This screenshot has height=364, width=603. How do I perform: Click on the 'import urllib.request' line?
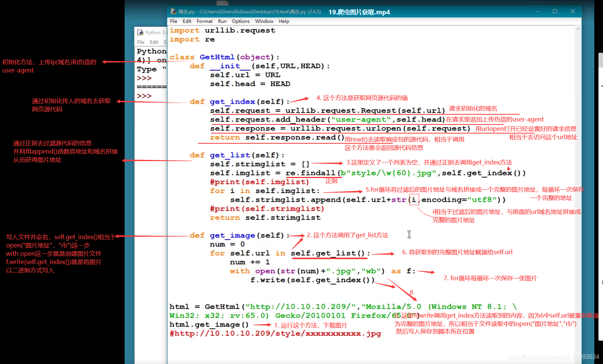pos(222,31)
